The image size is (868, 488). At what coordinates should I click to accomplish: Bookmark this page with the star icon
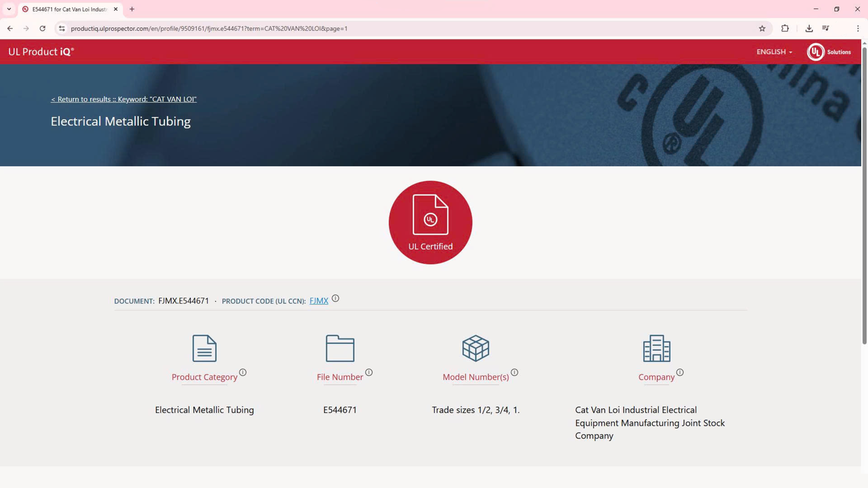762,28
